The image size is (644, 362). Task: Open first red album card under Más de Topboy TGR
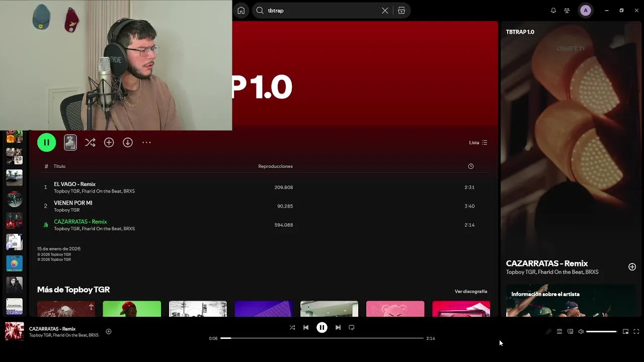pyautogui.click(x=66, y=309)
